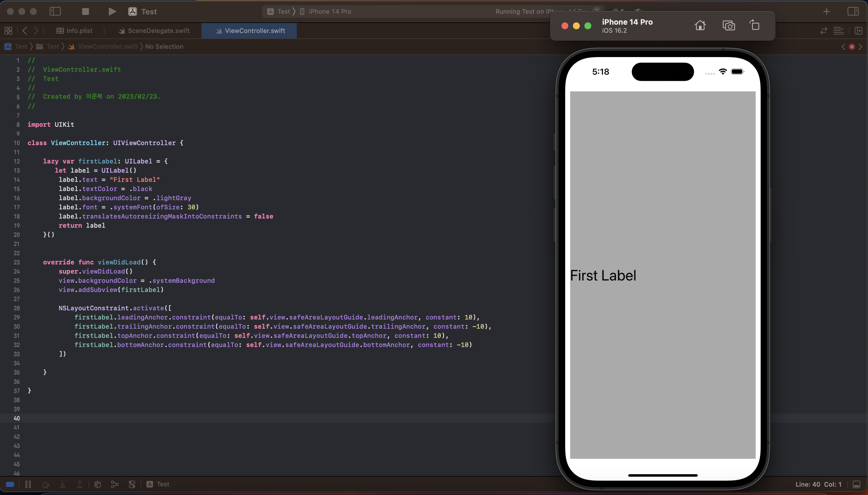Open related items grid menu
Image resolution: width=868 pixels, height=495 pixels.
click(x=9, y=31)
